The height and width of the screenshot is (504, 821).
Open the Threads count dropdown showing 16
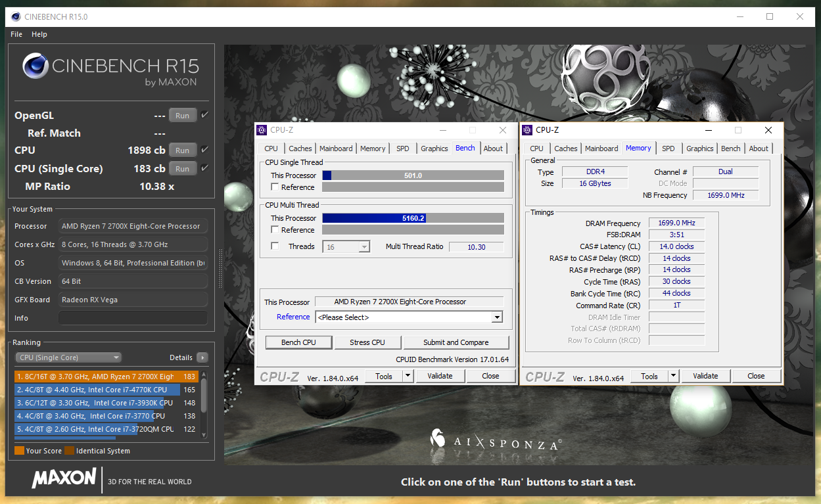346,247
